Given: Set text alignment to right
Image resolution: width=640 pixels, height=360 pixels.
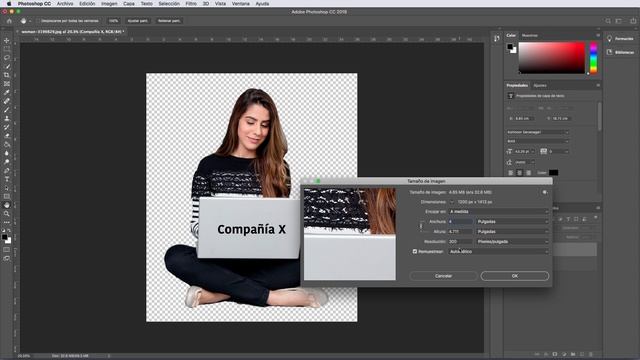Looking at the screenshot, I should pyautogui.click(x=529, y=173).
